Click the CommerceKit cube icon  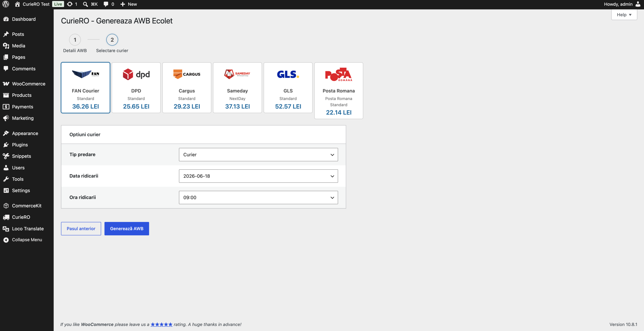(x=6, y=206)
